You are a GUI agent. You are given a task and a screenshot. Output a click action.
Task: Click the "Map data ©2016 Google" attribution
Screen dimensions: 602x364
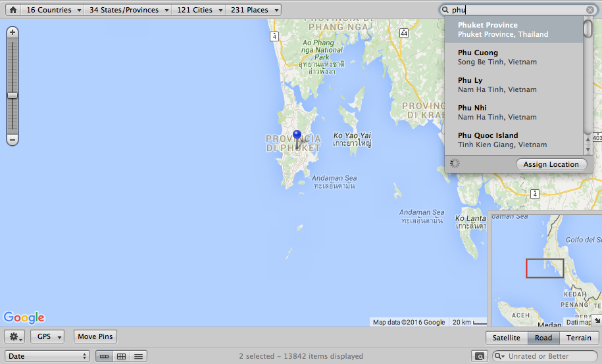point(409,322)
